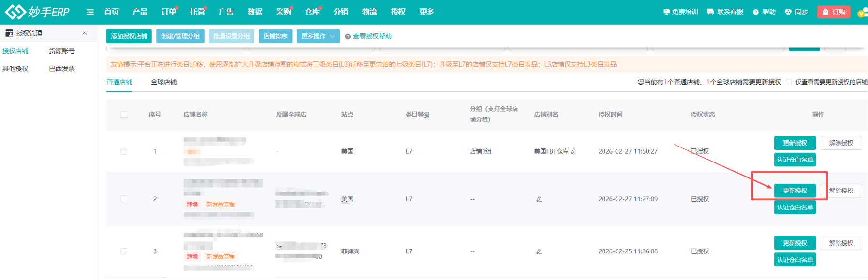Click the 帮助 question mark icon
Viewport: 868px width, 280px height.
(755, 12)
